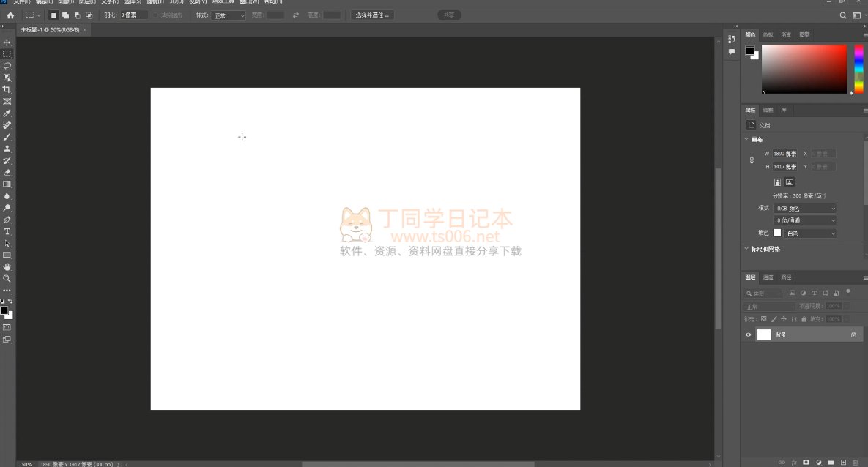Select the Horizontal Type tool
The width and height of the screenshot is (868, 467).
(7, 231)
